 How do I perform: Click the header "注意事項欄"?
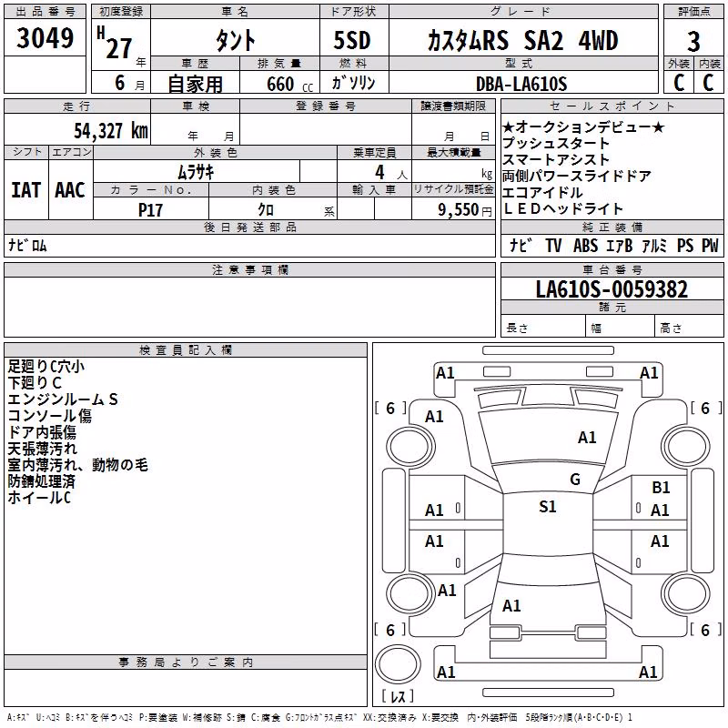point(249,269)
